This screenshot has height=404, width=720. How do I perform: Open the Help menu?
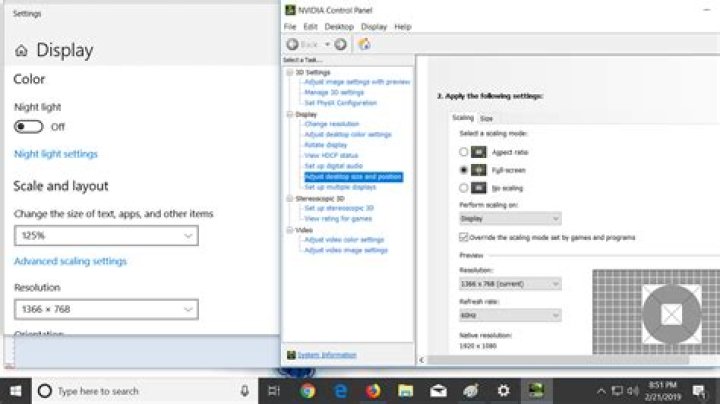(x=403, y=27)
